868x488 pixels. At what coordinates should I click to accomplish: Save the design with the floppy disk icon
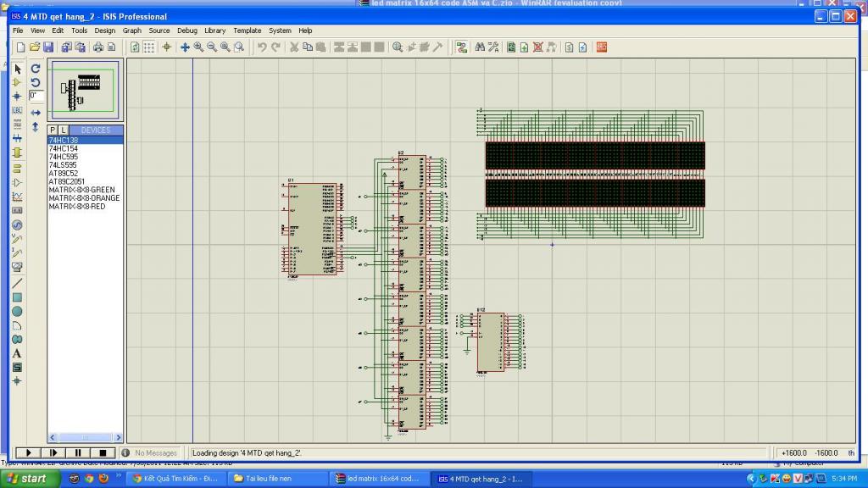pyautogui.click(x=48, y=47)
